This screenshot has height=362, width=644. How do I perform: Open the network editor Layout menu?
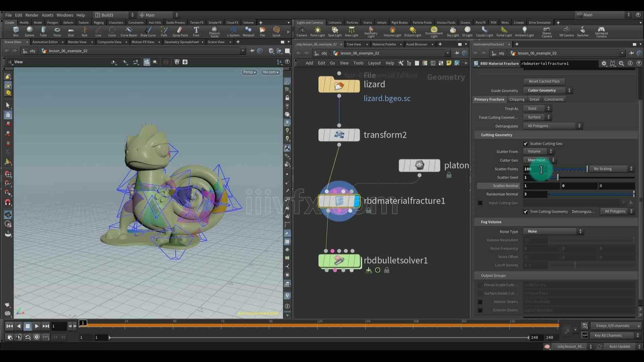[374, 63]
